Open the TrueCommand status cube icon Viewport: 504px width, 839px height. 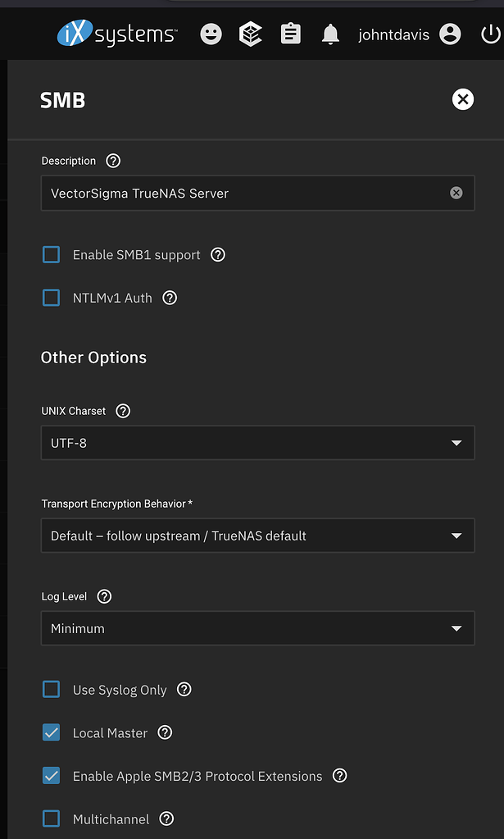(251, 34)
